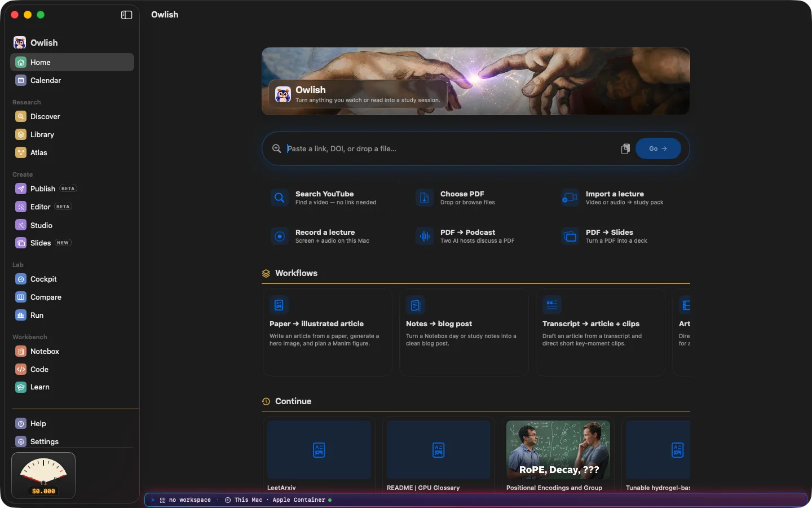Click the cost gauge showing $0.000

point(43,475)
